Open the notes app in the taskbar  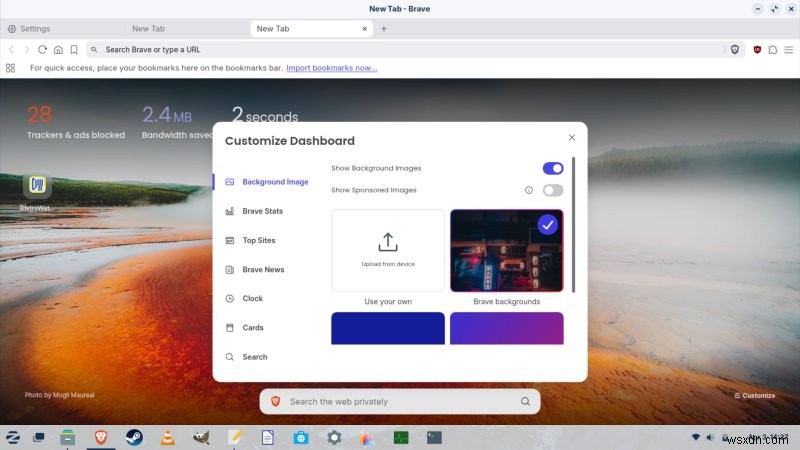(235, 437)
